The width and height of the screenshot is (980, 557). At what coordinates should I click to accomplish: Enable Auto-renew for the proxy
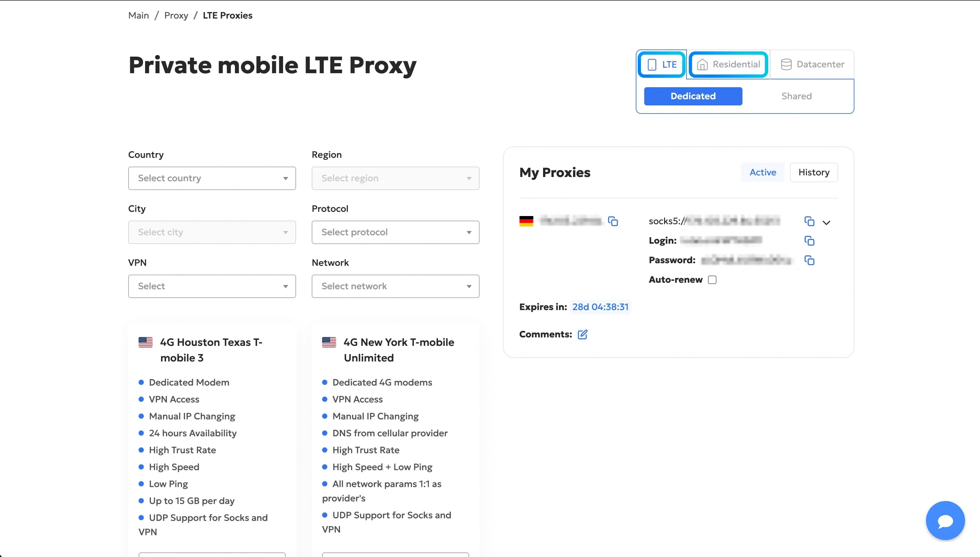pos(712,280)
